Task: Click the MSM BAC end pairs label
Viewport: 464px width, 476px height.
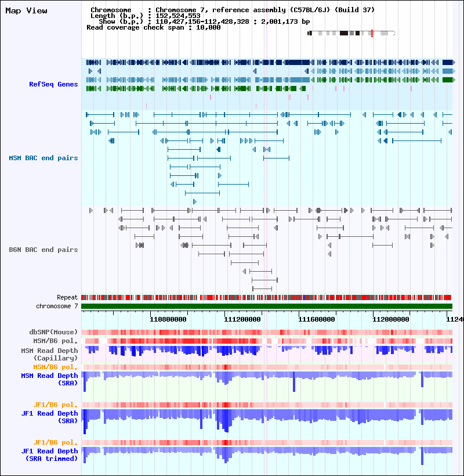Action: pos(43,158)
